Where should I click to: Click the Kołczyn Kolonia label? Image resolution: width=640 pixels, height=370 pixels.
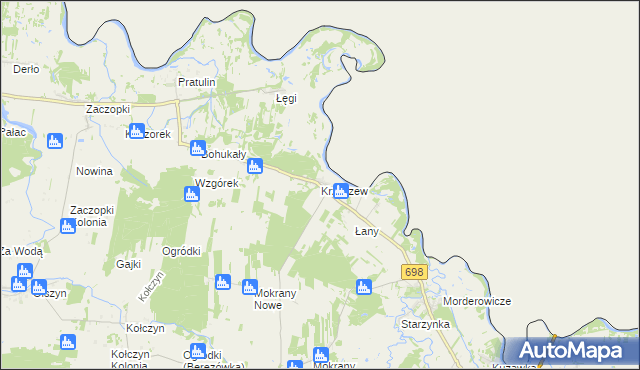tap(130, 359)
